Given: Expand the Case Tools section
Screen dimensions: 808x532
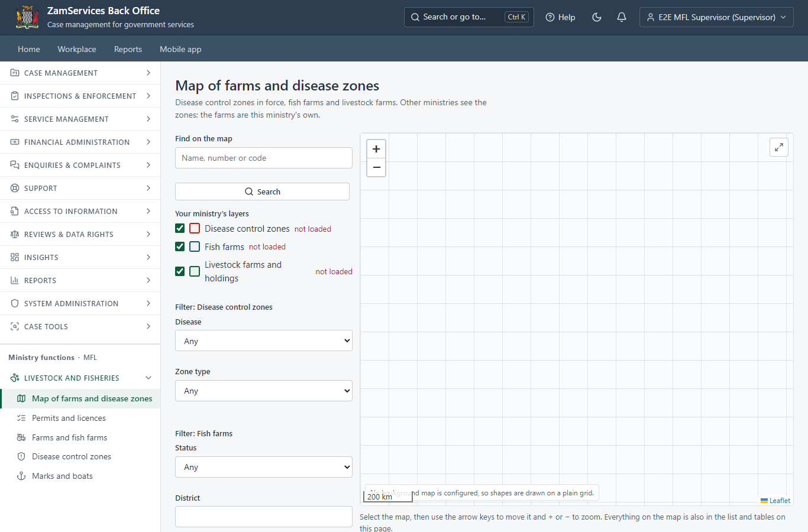Looking at the screenshot, I should pos(80,326).
